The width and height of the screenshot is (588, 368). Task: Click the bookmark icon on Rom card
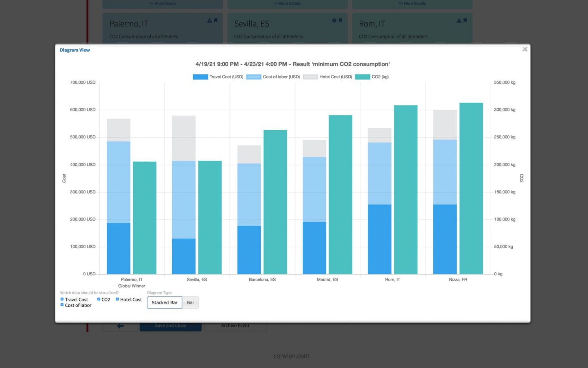coord(465,20)
